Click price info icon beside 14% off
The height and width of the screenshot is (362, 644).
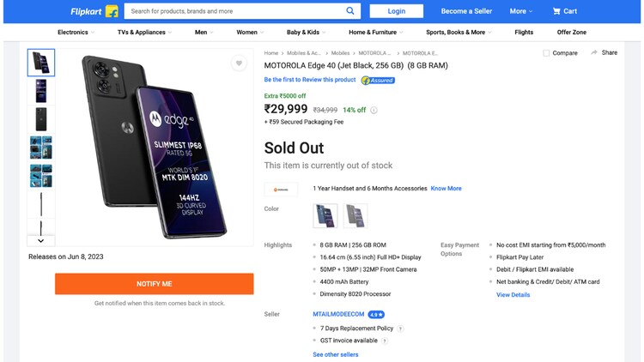(x=374, y=110)
